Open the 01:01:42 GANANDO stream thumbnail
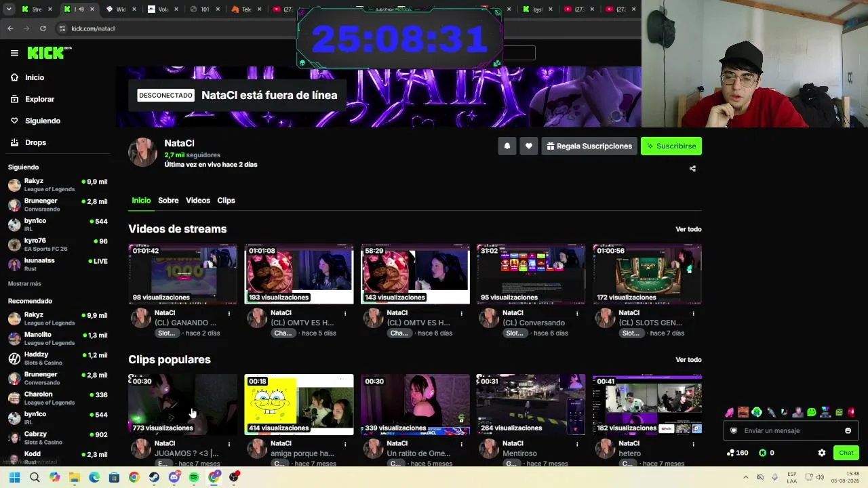 [x=183, y=274]
